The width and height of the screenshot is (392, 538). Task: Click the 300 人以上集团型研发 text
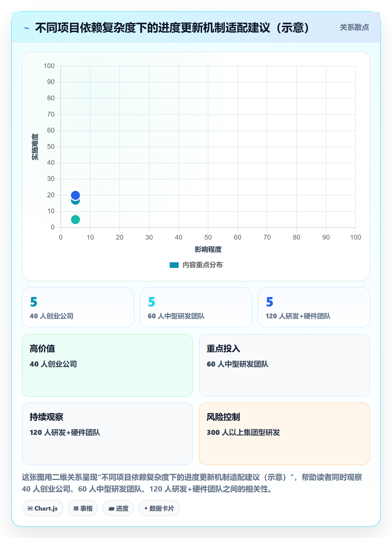(243, 432)
